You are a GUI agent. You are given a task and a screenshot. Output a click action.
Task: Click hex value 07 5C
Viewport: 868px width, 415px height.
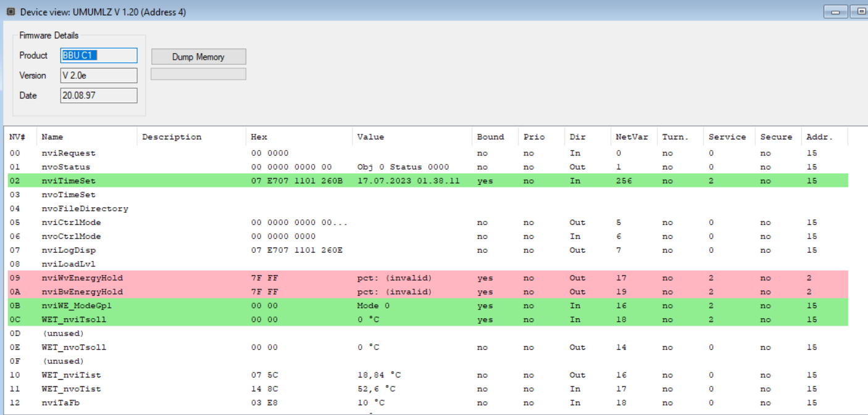click(264, 375)
